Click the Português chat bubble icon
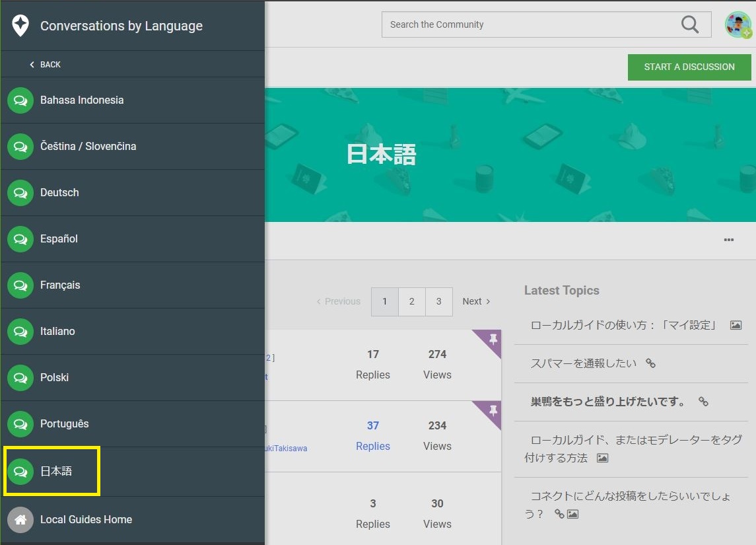The image size is (756, 545). tap(20, 424)
